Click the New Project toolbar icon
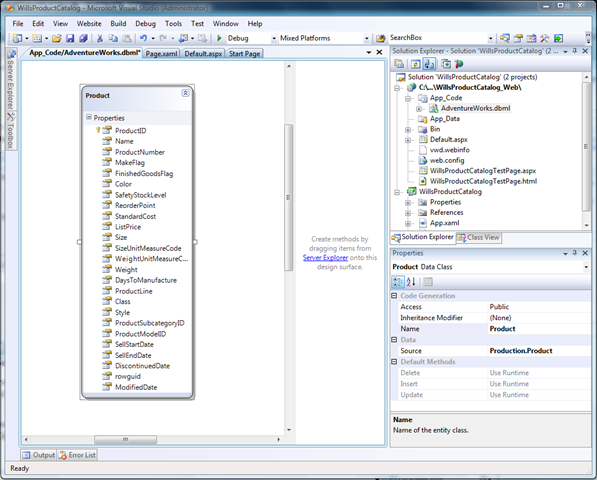Screen dimensions: 597x480 17,38
